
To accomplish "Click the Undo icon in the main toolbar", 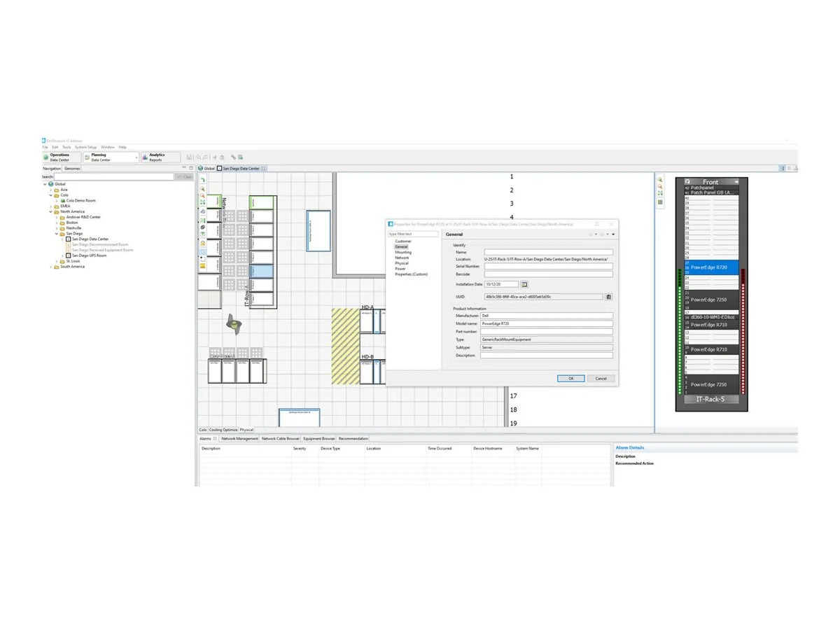I will [x=198, y=157].
